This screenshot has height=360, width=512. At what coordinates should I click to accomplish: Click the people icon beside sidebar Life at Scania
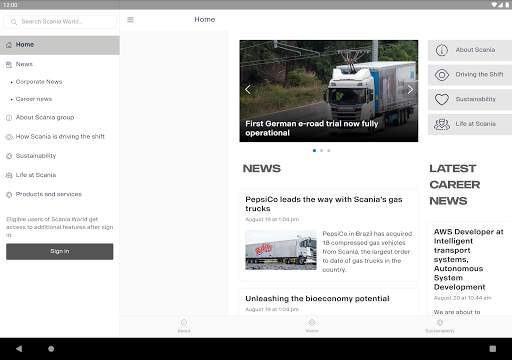(x=9, y=175)
